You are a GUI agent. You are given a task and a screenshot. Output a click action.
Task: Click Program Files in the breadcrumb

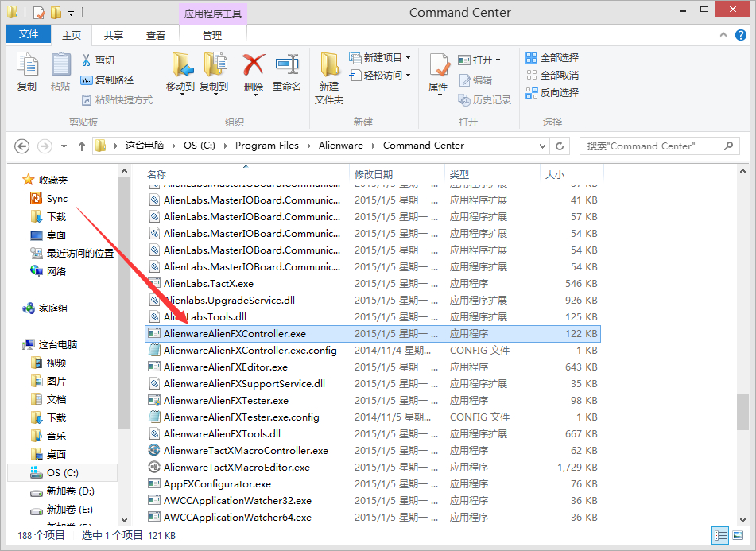pyautogui.click(x=266, y=146)
